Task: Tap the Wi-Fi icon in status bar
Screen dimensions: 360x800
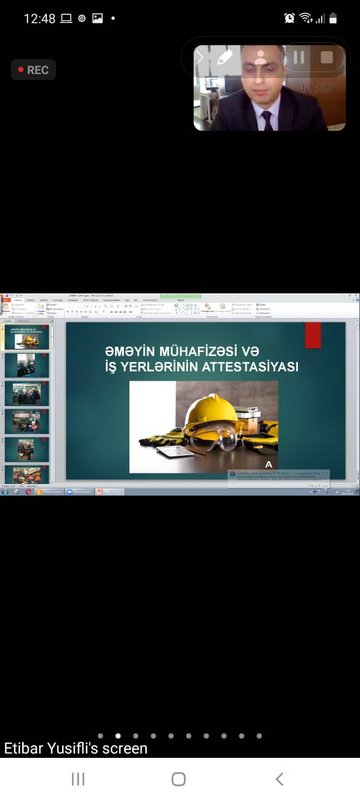Action: click(306, 18)
